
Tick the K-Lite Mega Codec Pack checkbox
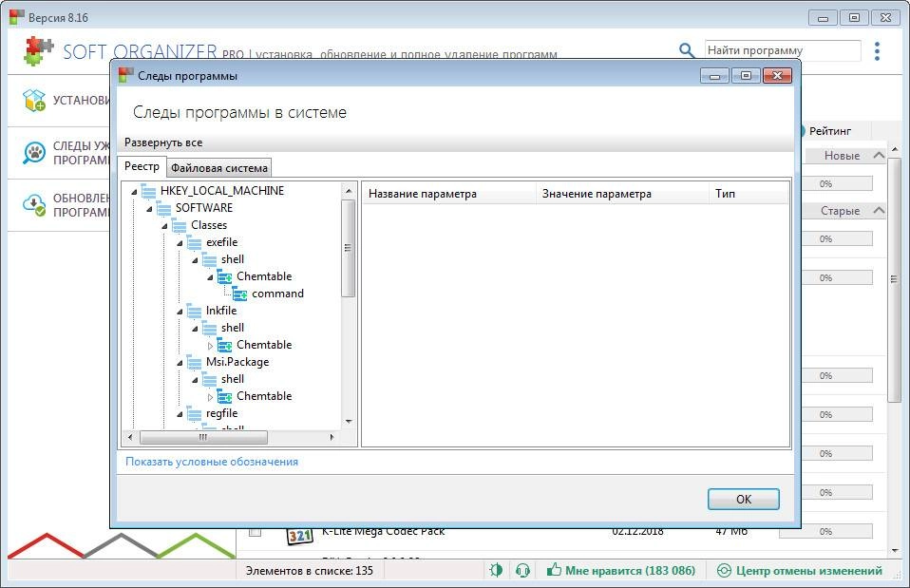tap(255, 532)
